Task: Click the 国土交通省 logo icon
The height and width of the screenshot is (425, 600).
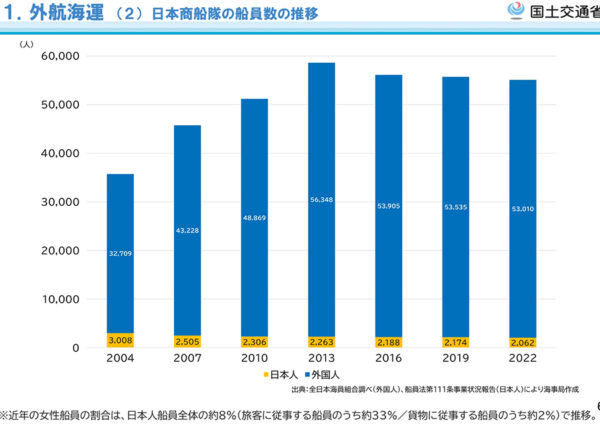Action: 515,11
